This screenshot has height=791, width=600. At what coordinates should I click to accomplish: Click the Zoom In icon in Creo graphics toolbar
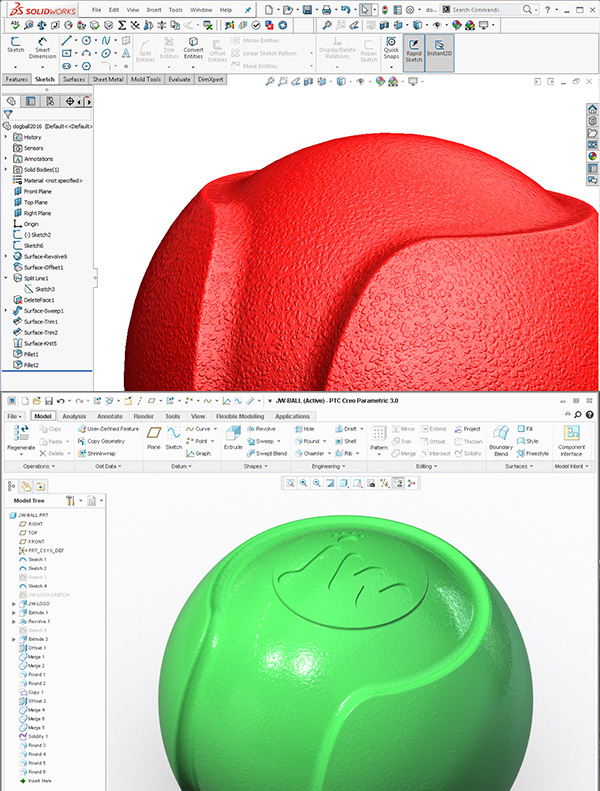click(304, 483)
